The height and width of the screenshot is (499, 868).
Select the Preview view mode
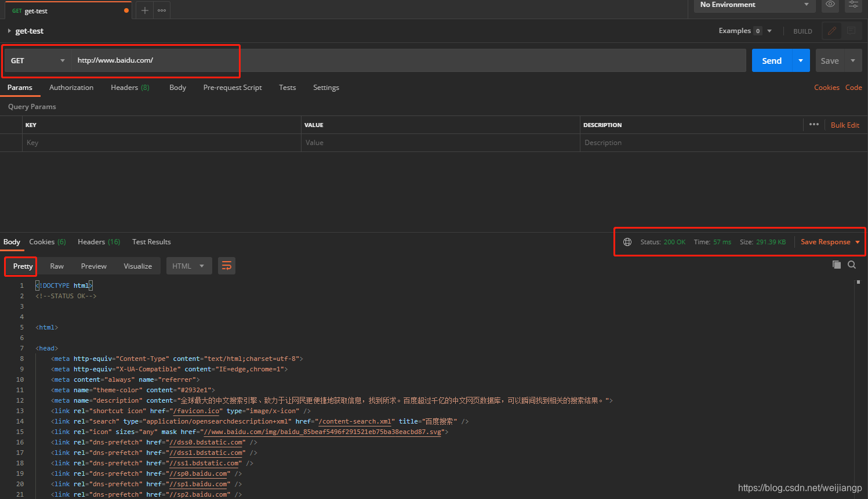point(94,266)
